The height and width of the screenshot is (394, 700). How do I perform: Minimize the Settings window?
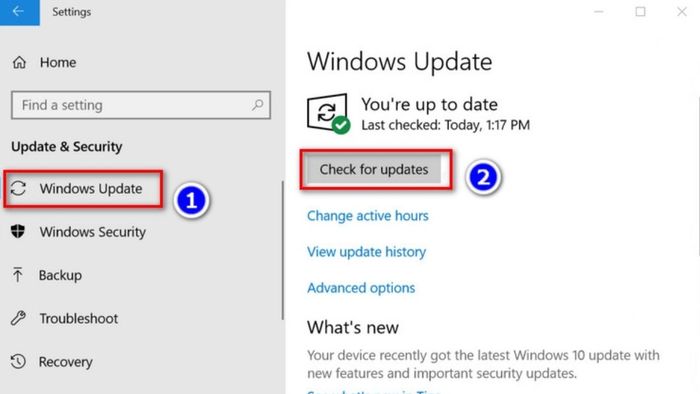pos(599,12)
